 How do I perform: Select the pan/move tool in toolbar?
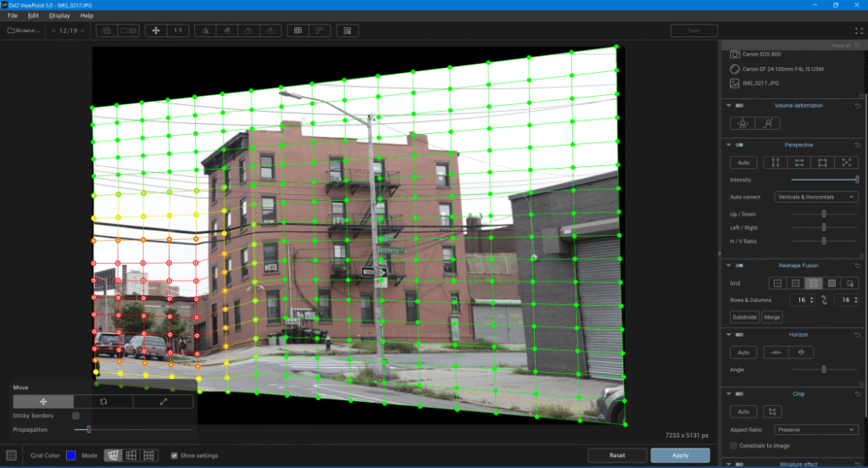point(156,31)
